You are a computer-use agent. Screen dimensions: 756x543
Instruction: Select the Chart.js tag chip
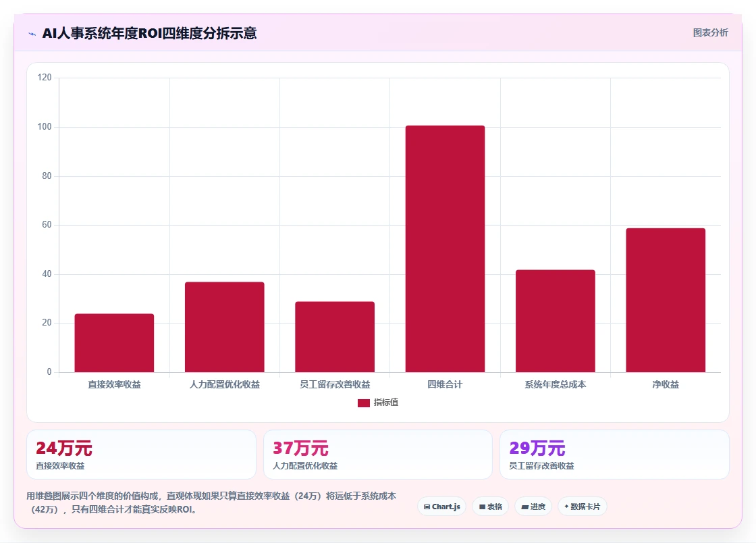tap(441, 507)
